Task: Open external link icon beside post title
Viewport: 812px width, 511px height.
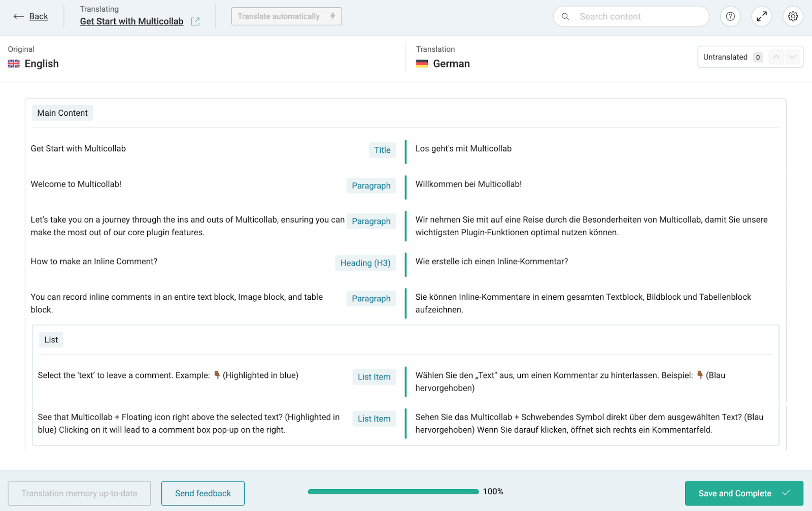Action: (x=195, y=21)
